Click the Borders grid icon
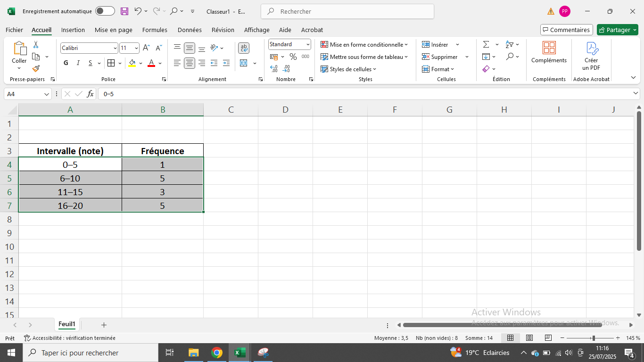Image resolution: width=644 pixels, height=362 pixels. (x=111, y=63)
